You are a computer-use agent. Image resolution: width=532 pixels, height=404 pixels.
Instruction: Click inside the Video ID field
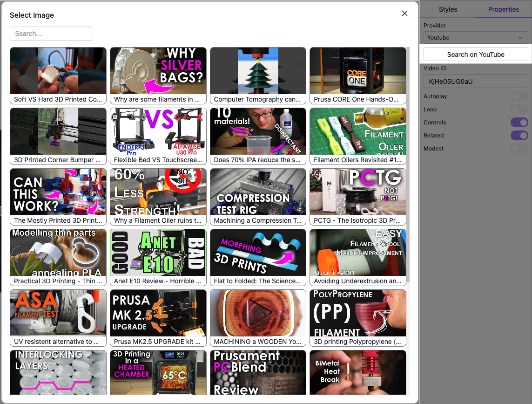[x=475, y=81]
